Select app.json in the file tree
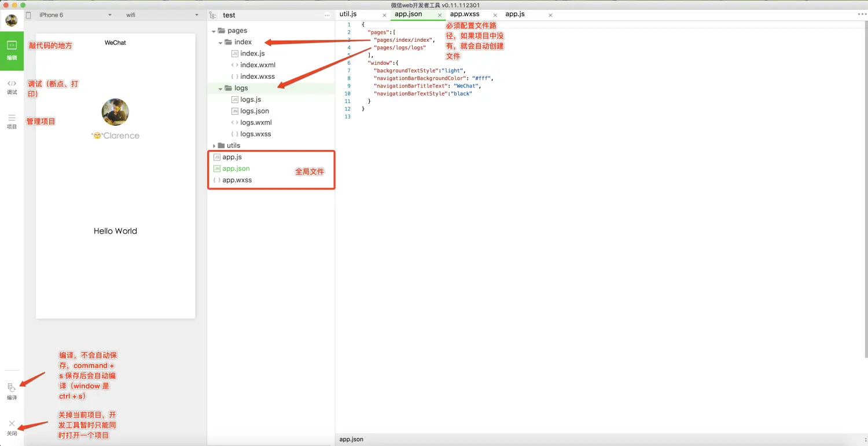The height and width of the screenshot is (446, 868). pyautogui.click(x=236, y=169)
